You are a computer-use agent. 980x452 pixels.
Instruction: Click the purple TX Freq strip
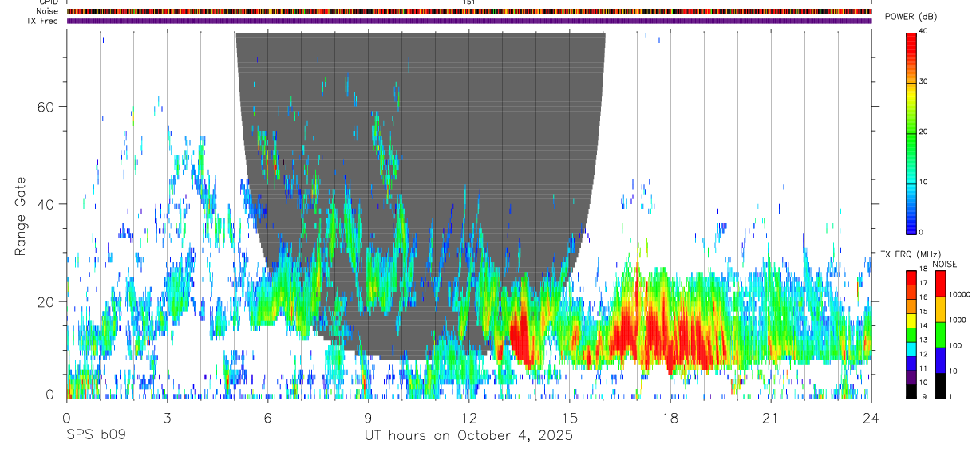pos(469,21)
